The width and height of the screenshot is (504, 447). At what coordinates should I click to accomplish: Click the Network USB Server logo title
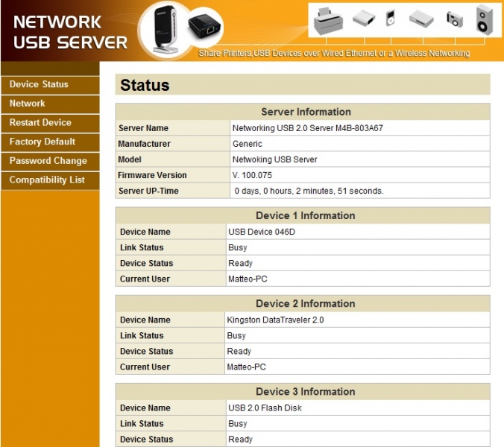click(x=70, y=31)
